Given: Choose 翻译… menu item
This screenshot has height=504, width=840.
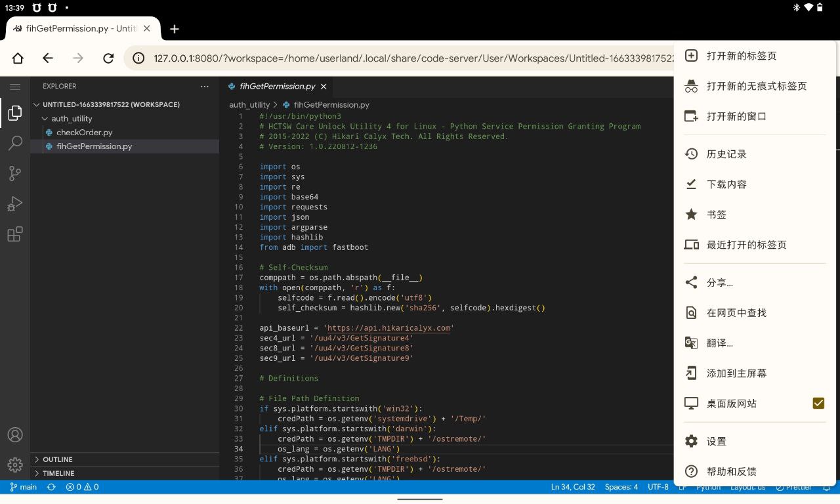Looking at the screenshot, I should coord(755,343).
